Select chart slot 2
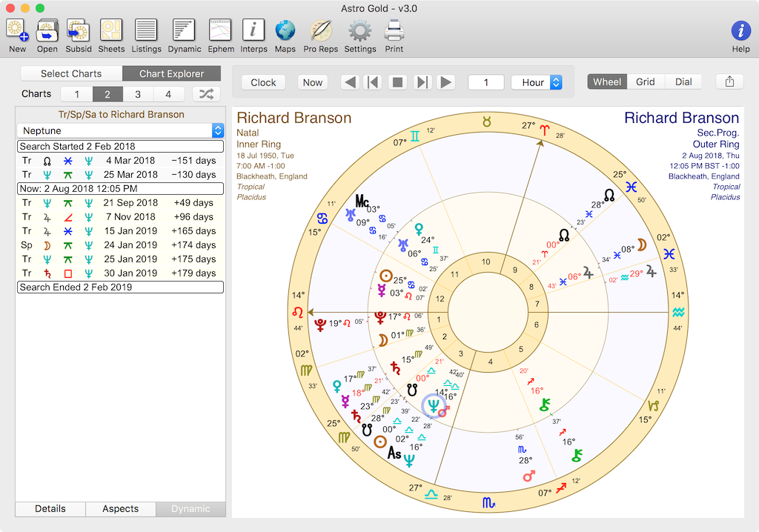The width and height of the screenshot is (759, 532). (x=107, y=94)
